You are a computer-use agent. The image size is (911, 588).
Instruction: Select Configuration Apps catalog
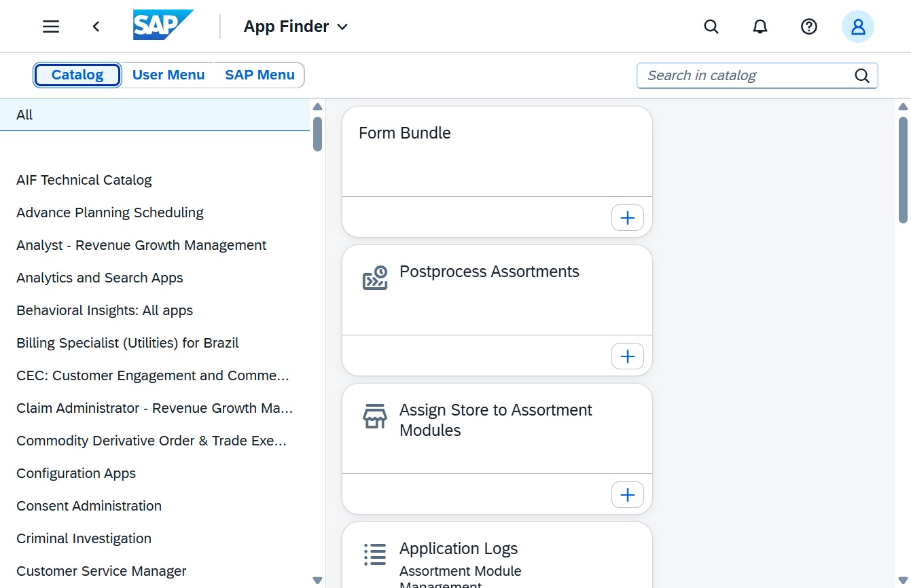155,473
